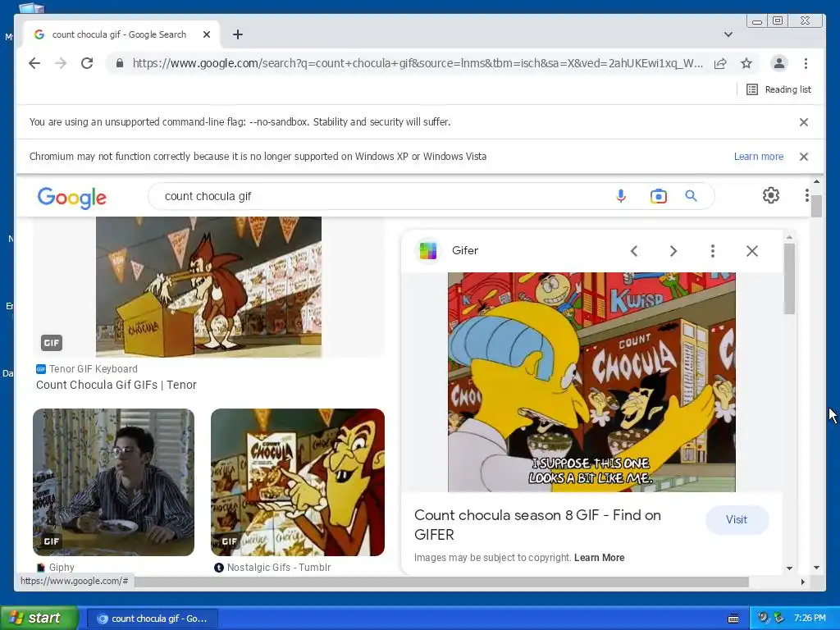Image resolution: width=840 pixels, height=630 pixels.
Task: Open the Gifer source name link
Action: [x=465, y=251]
